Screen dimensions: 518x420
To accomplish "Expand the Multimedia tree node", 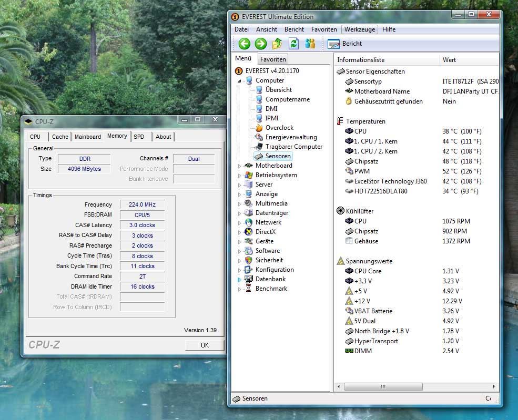I will 239,204.
